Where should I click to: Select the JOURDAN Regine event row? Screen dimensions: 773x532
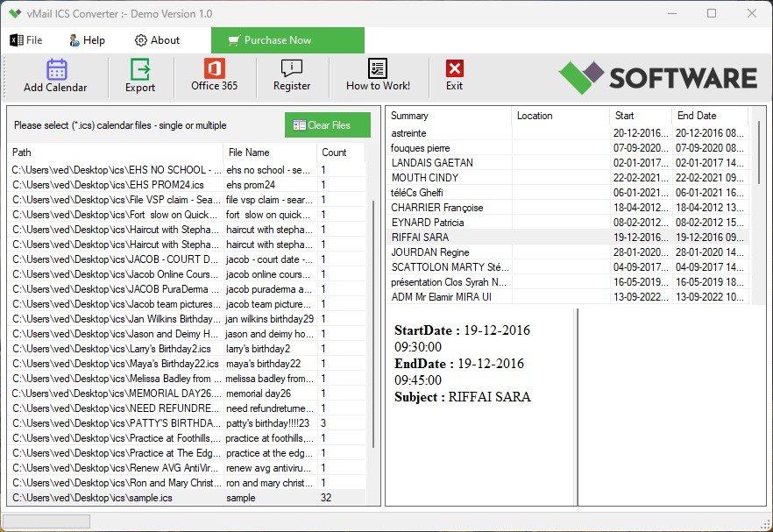(x=568, y=252)
